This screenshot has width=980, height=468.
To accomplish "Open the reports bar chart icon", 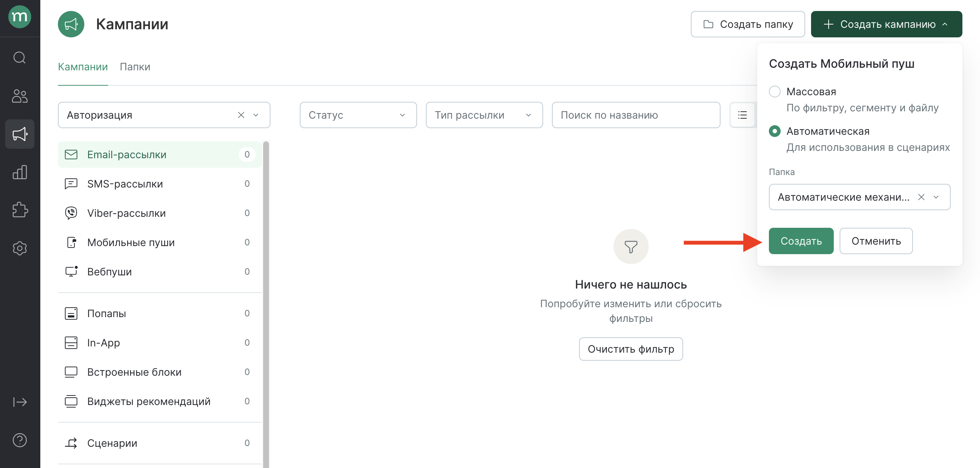I will [19, 172].
